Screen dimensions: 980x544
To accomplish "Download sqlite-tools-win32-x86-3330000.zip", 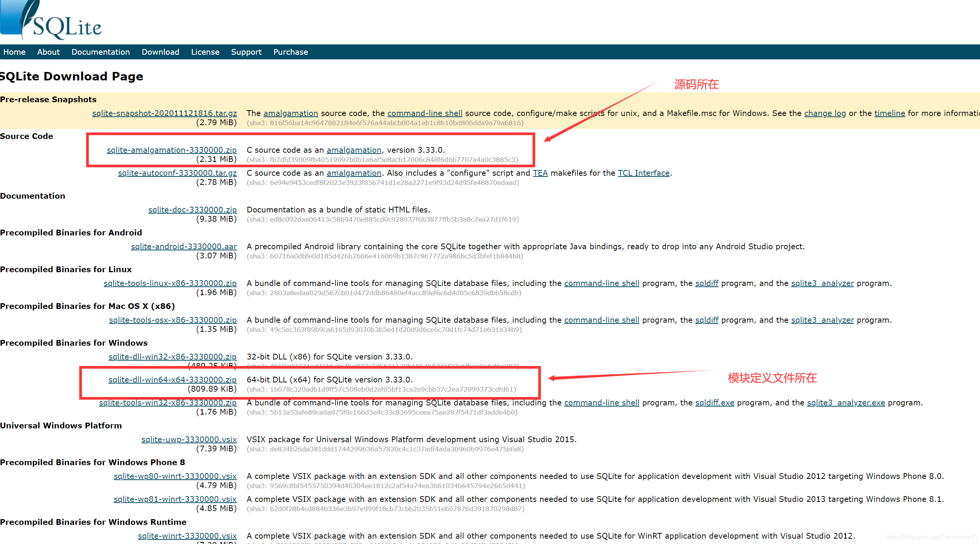I will pyautogui.click(x=168, y=403).
